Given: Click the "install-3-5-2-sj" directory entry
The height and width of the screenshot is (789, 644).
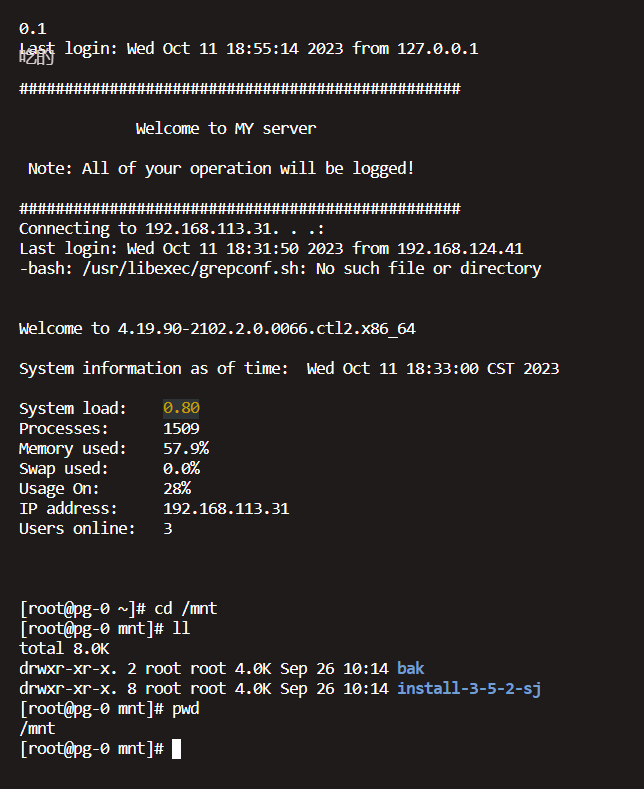Looking at the screenshot, I should (x=468, y=689).
